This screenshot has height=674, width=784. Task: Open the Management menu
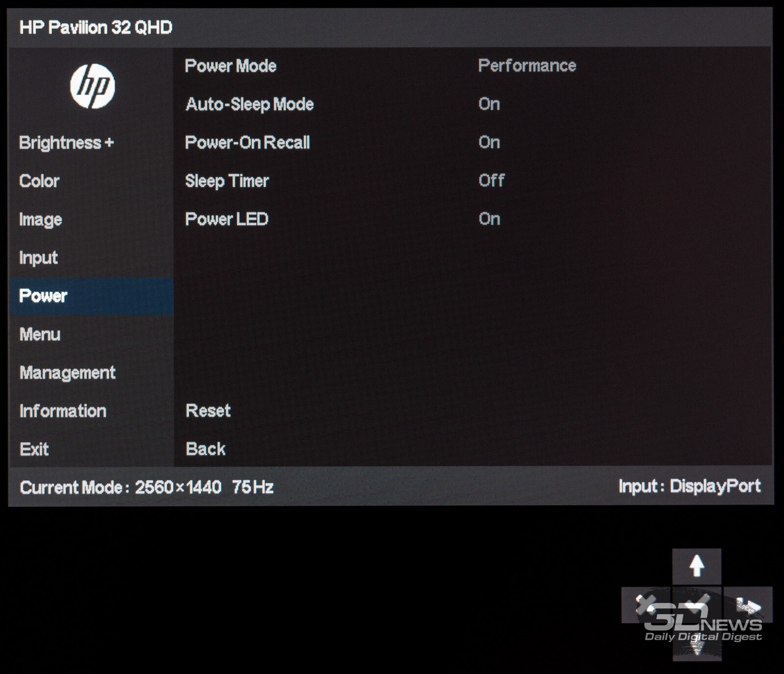pos(68,373)
